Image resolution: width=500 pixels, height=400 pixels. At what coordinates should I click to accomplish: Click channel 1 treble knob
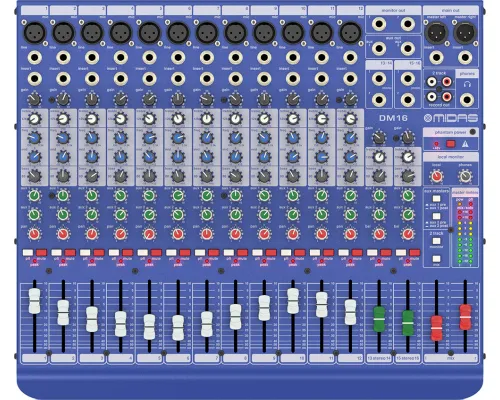[x=34, y=119]
